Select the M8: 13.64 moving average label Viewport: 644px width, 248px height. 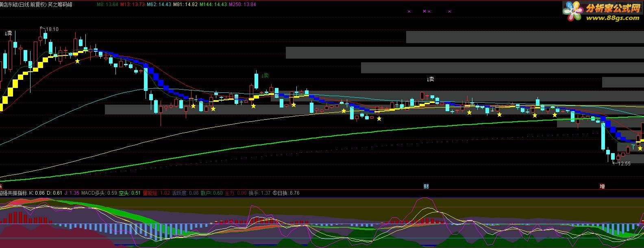tap(107, 4)
